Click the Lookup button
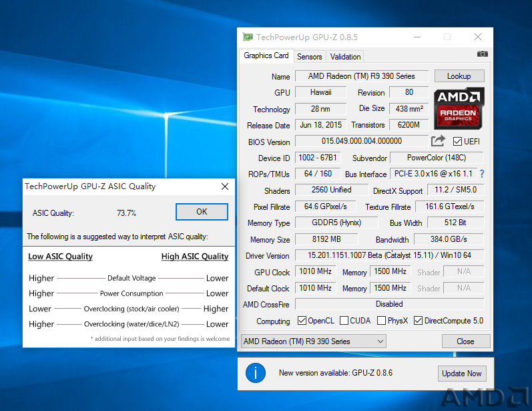The image size is (532, 411). pos(459,76)
